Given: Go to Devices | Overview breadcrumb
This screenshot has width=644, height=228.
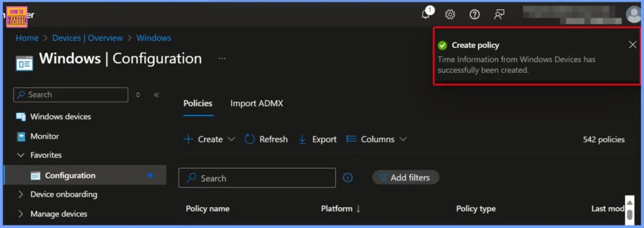Looking at the screenshot, I should coord(87,38).
